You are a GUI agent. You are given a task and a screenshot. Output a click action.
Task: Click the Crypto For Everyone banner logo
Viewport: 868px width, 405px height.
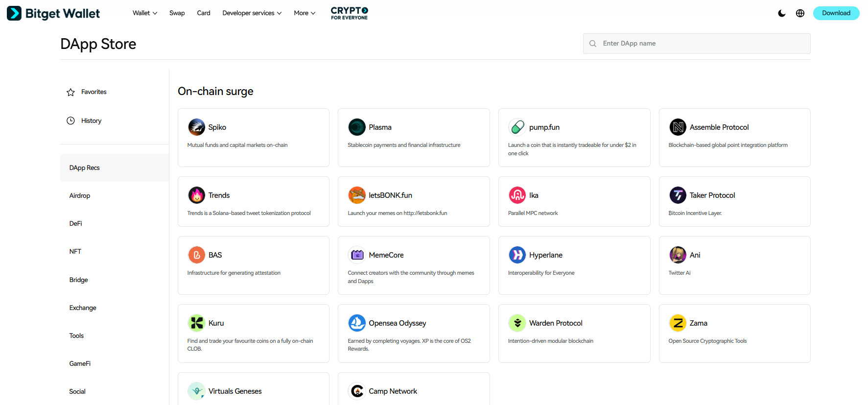(x=350, y=13)
